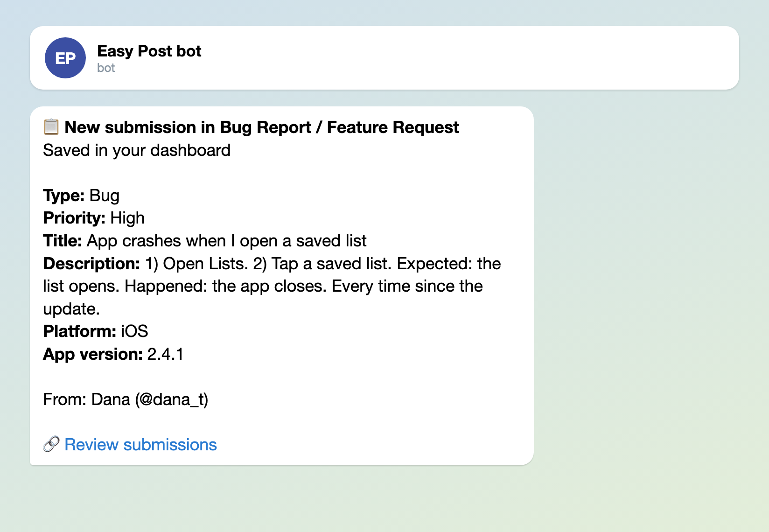769x532 pixels.
Task: Click the Title line about app crashes
Action: pyautogui.click(x=205, y=241)
